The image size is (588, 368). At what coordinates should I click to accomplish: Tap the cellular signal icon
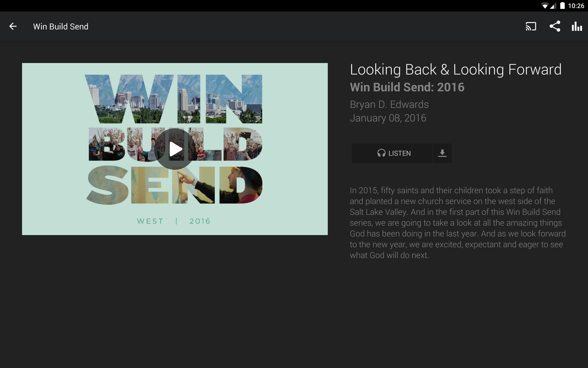pos(553,6)
